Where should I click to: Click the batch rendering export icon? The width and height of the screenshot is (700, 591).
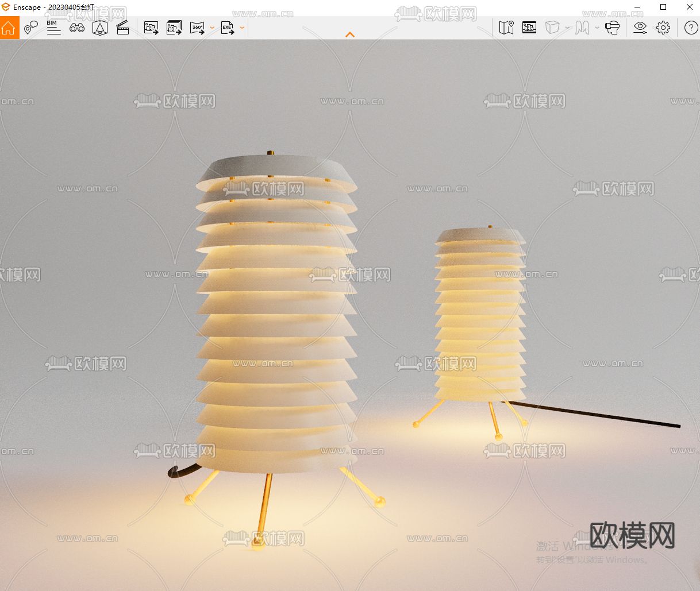(174, 28)
